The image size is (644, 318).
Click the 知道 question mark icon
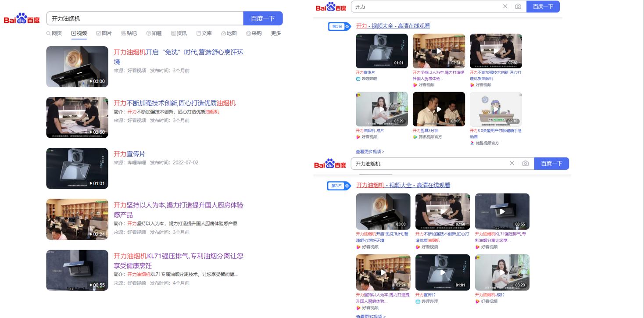pyautogui.click(x=149, y=33)
